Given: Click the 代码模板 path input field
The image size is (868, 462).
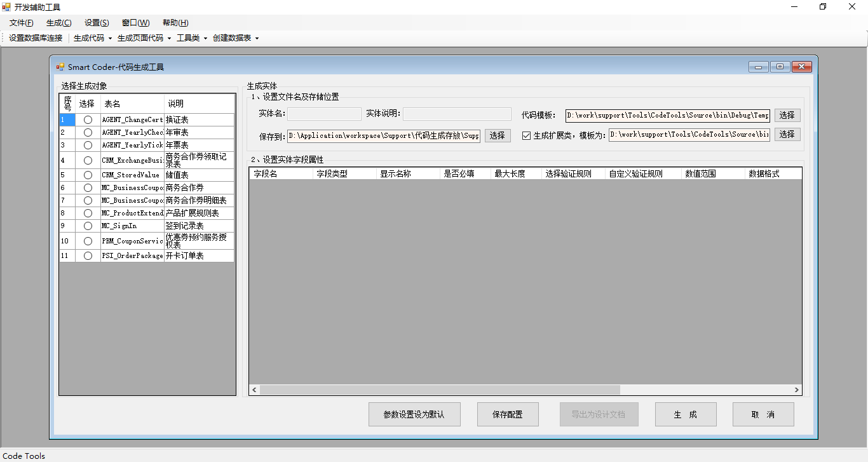Looking at the screenshot, I should pos(668,115).
